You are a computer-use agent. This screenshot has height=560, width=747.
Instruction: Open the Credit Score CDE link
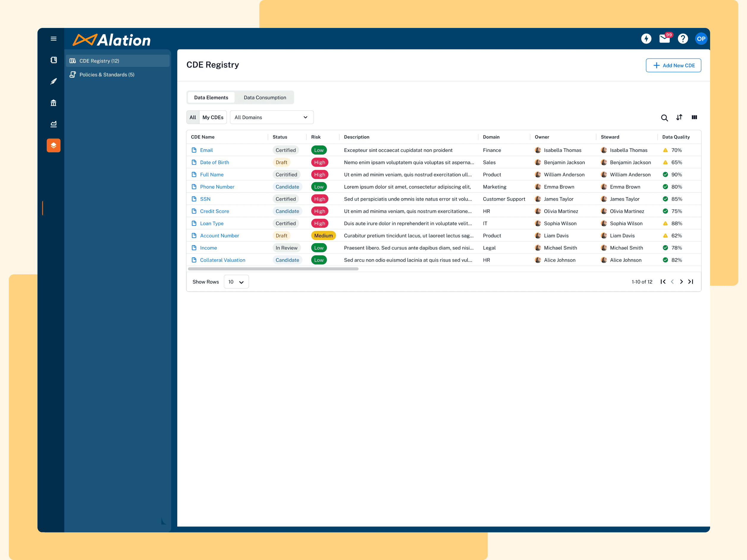214,211
